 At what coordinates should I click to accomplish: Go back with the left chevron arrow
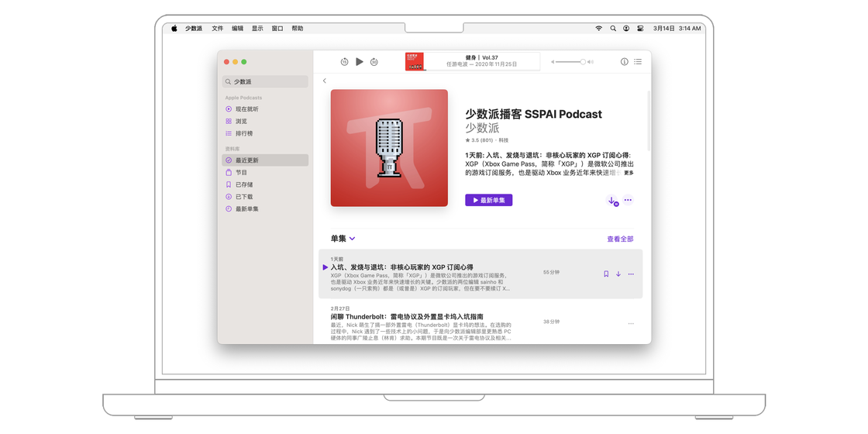325,81
